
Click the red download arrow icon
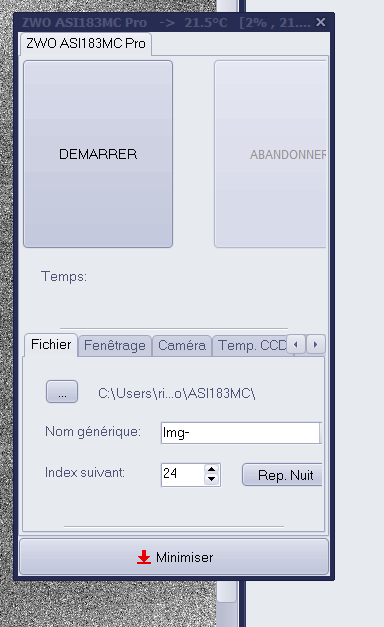point(144,557)
